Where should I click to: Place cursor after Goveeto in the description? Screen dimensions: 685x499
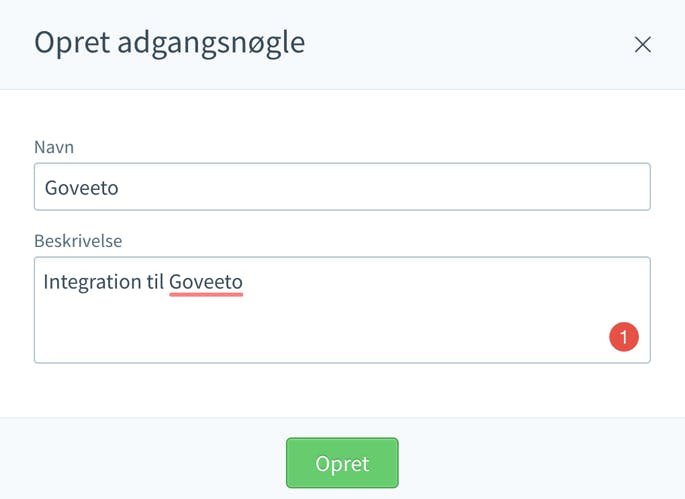244,282
